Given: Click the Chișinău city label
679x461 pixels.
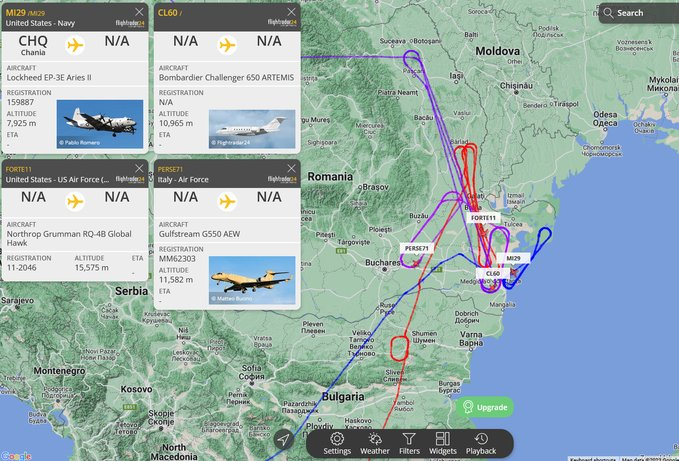Looking at the screenshot, I should point(516,86).
